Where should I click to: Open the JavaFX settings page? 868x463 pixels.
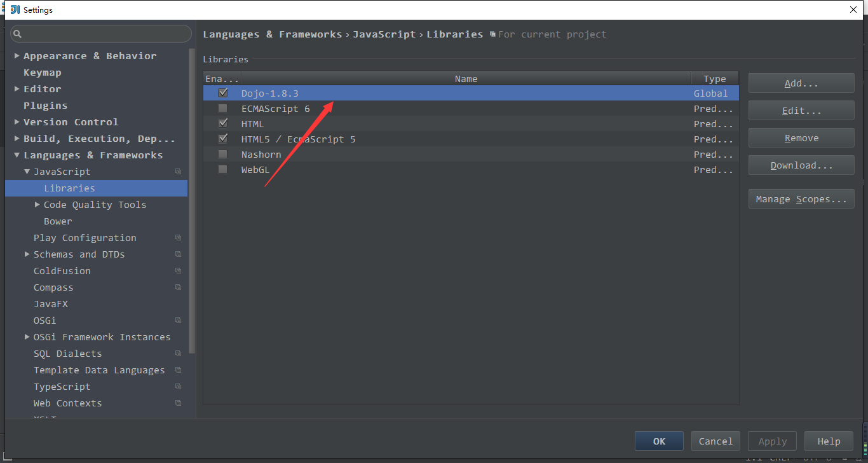tap(51, 304)
